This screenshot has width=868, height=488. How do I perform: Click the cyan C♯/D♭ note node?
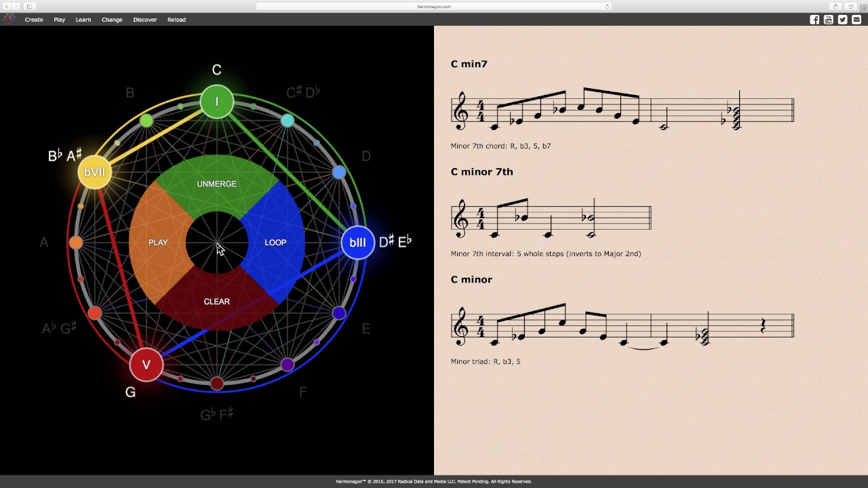288,121
